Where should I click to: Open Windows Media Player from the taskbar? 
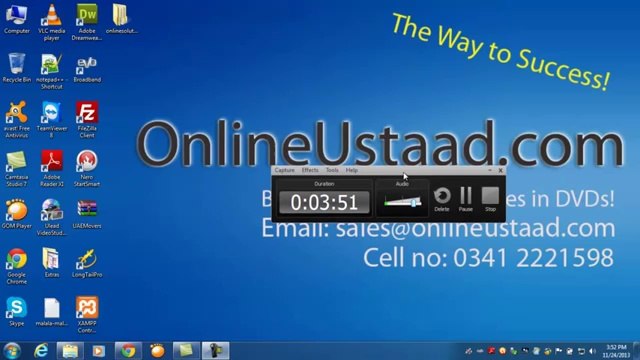pos(98,351)
